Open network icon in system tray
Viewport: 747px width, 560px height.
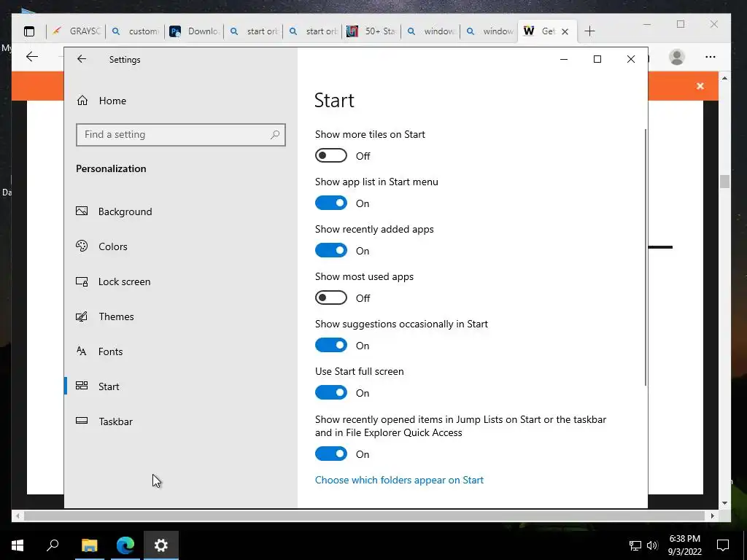pyautogui.click(x=635, y=545)
